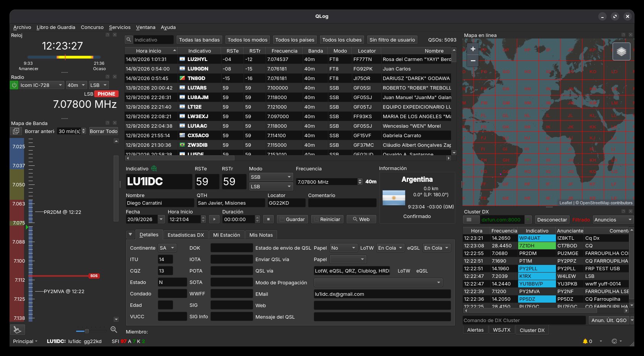Float the Reloj panel
This screenshot has width=644, height=356.
[108, 35]
